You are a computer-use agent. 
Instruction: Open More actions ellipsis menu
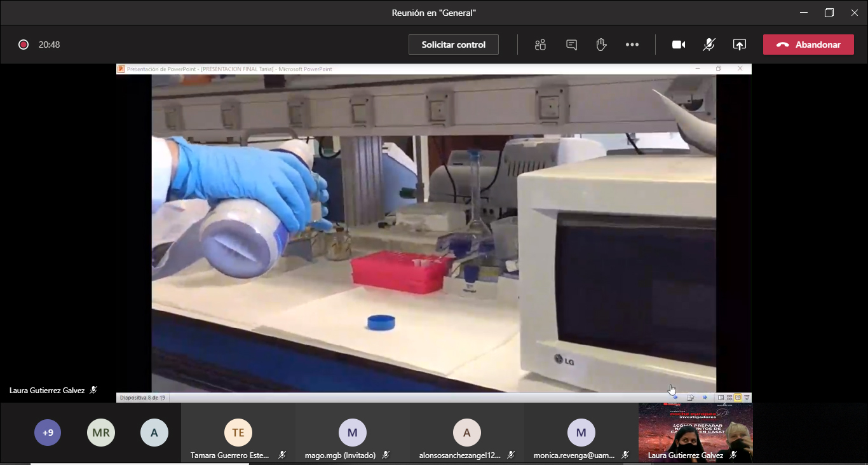pos(632,45)
